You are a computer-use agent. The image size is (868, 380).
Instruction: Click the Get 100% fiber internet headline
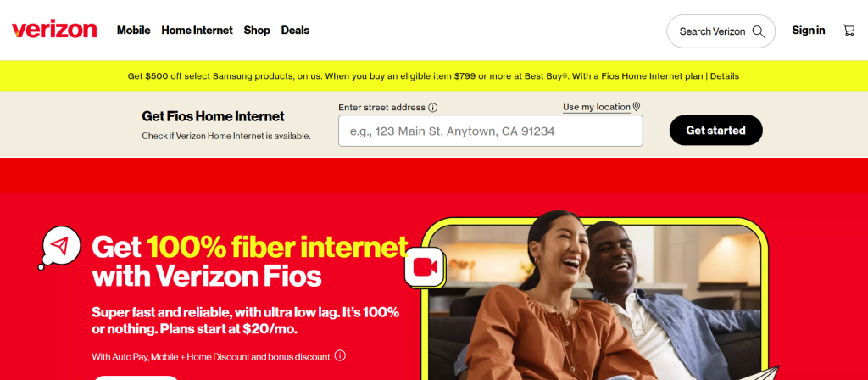[x=250, y=261]
